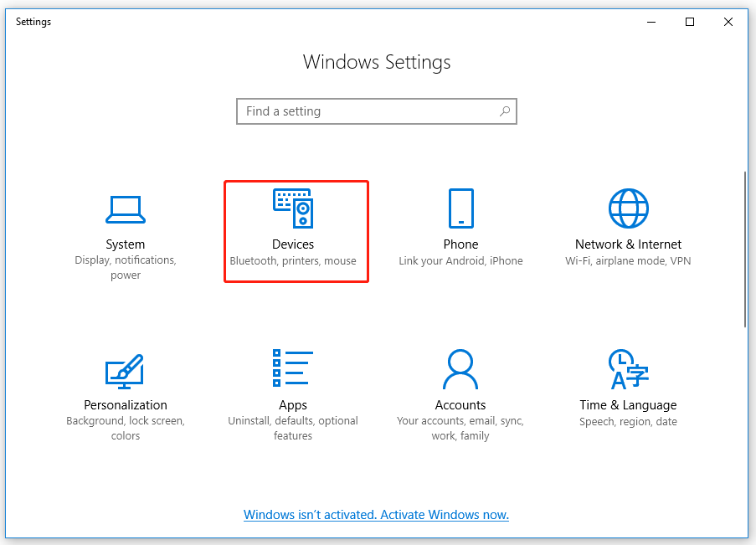The image size is (756, 545).
Task: Open Personalization settings
Action: [125, 385]
